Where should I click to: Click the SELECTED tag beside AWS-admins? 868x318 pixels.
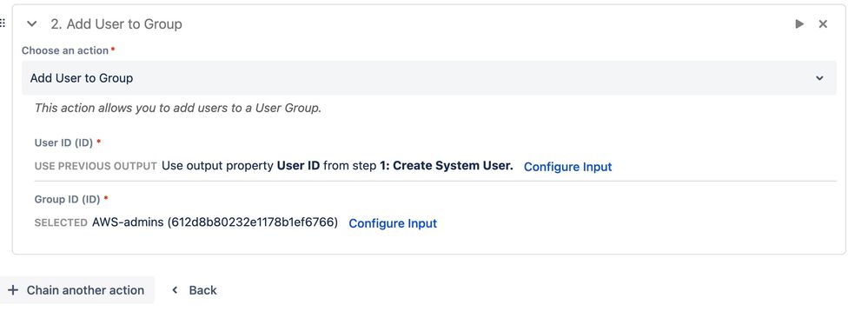pyautogui.click(x=61, y=222)
